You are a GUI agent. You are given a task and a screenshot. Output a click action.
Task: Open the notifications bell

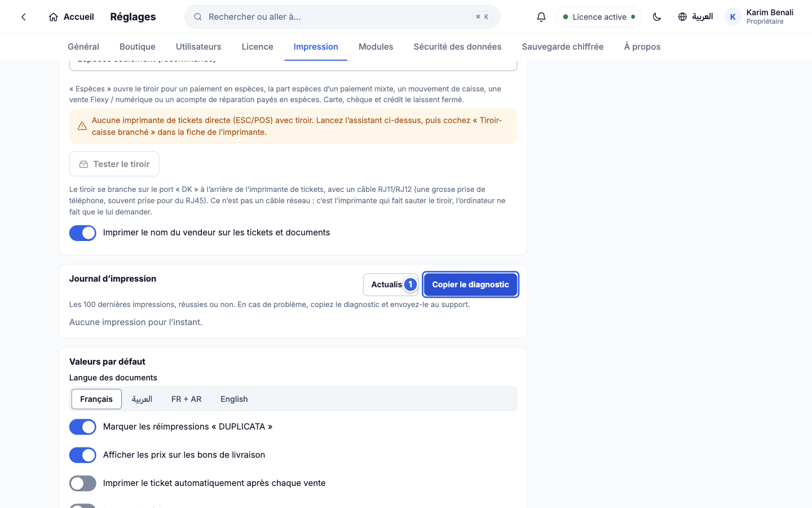coord(541,17)
